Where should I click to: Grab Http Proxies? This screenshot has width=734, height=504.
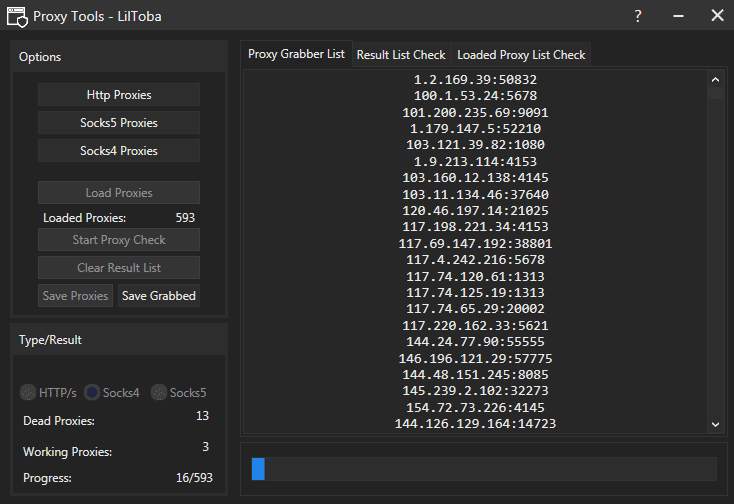[x=119, y=95]
